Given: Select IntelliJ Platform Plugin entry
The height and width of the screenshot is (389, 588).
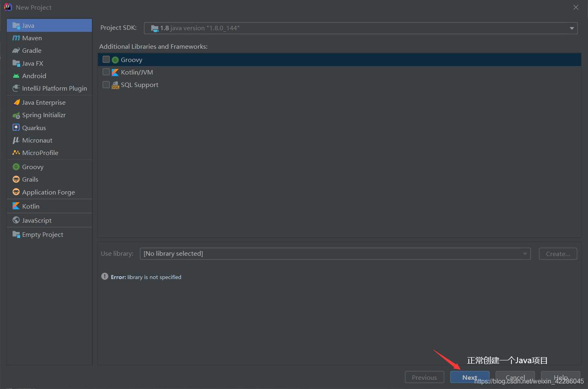Looking at the screenshot, I should pos(49,88).
